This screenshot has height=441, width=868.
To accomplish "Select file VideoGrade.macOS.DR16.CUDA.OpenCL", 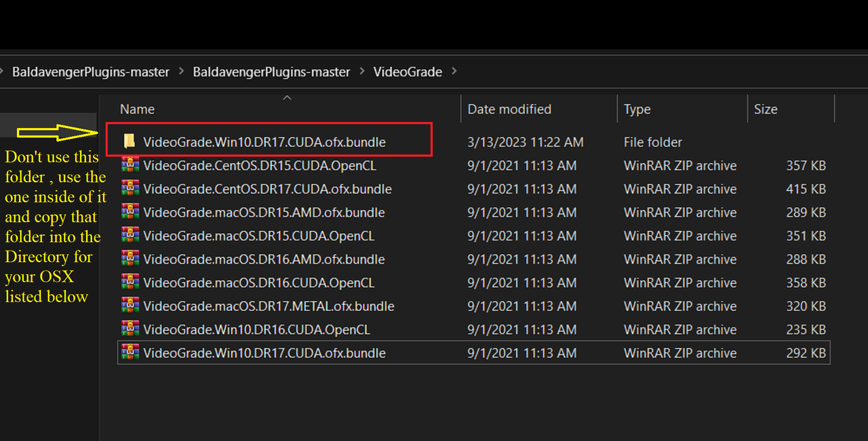I will [x=258, y=282].
